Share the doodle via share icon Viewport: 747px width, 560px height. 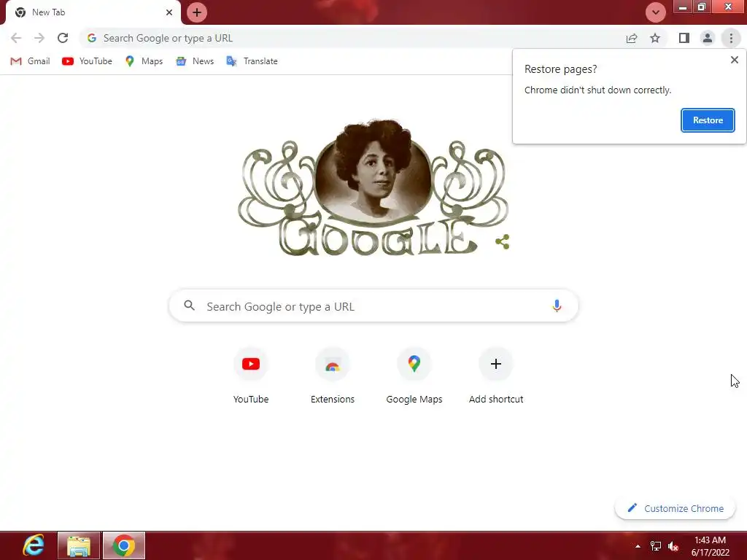coord(503,242)
